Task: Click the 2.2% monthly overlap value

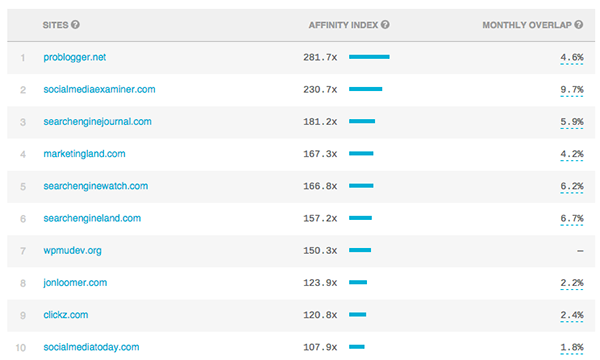Action: (x=572, y=283)
